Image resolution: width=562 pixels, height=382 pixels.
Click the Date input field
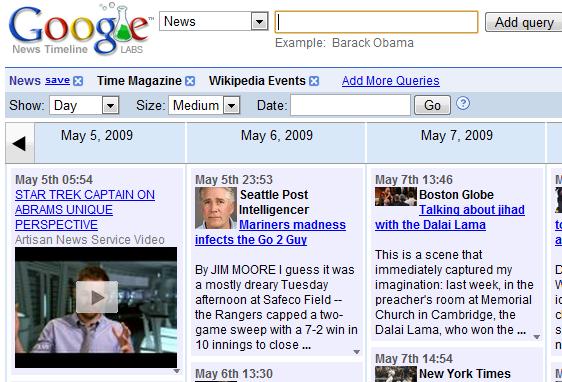(350, 105)
